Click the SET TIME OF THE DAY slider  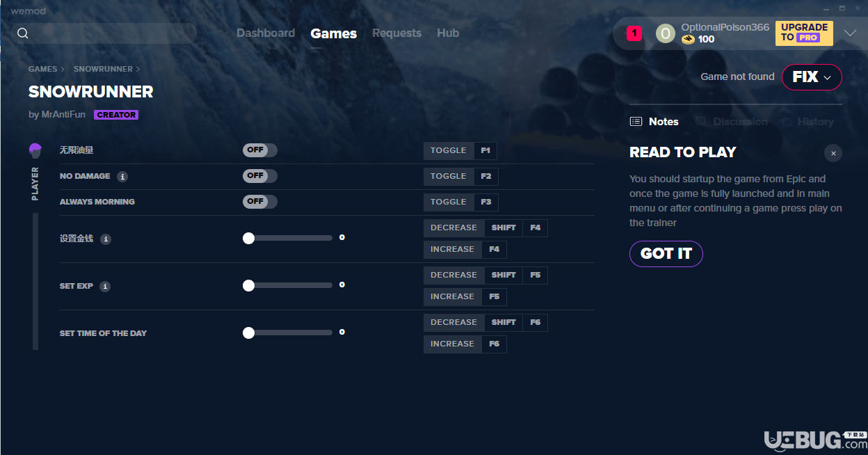pos(288,333)
